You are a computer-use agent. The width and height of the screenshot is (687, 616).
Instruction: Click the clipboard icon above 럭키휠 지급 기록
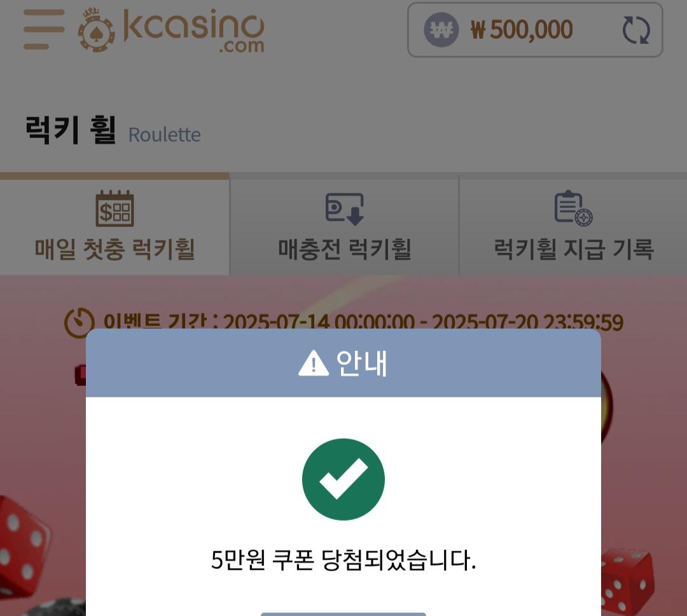pos(574,208)
